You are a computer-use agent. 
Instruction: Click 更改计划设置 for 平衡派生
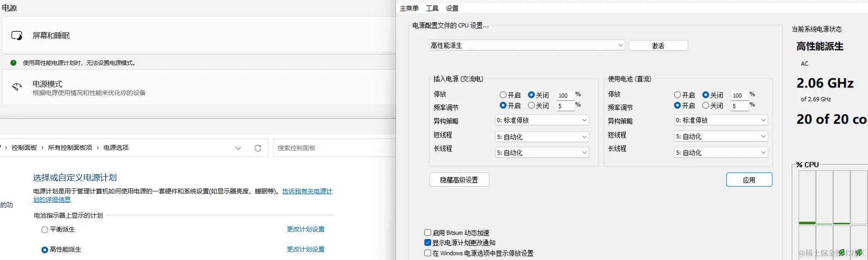pyautogui.click(x=306, y=229)
